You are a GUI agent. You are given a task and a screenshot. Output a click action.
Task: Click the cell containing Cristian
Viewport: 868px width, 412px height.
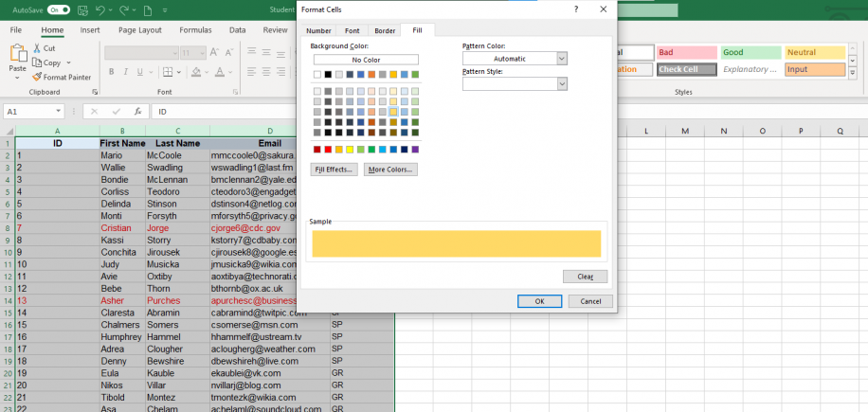pos(122,228)
